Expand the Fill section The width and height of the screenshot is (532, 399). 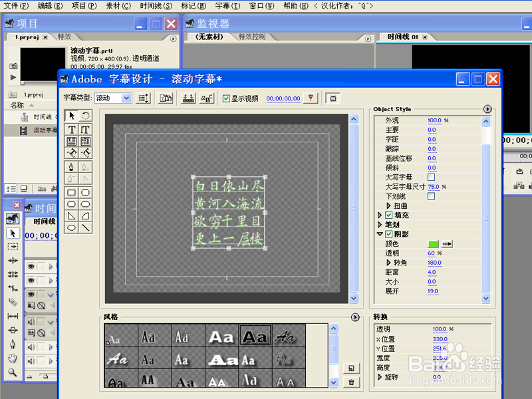380,215
